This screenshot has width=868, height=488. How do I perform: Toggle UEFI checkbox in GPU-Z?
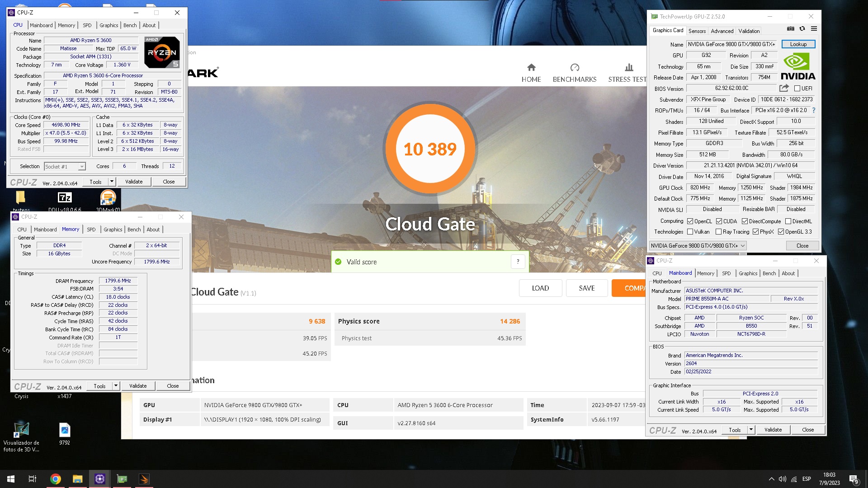pyautogui.click(x=797, y=89)
